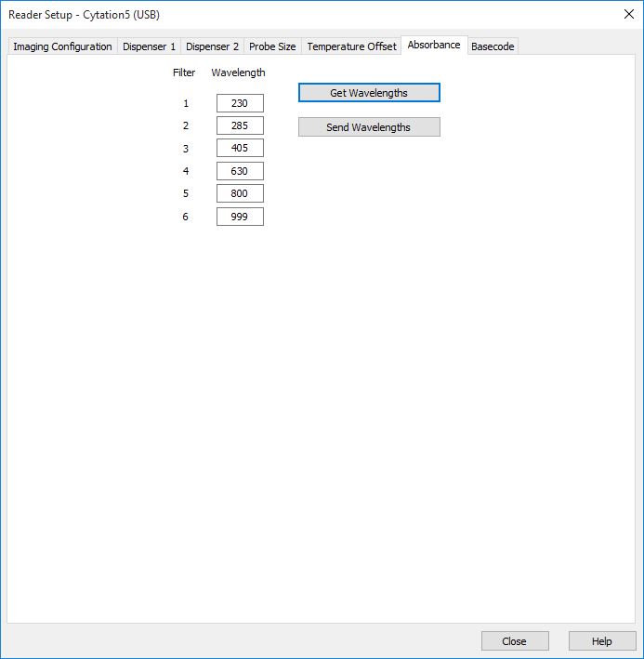Click the filter number 1 label
The image size is (644, 659).
click(186, 103)
